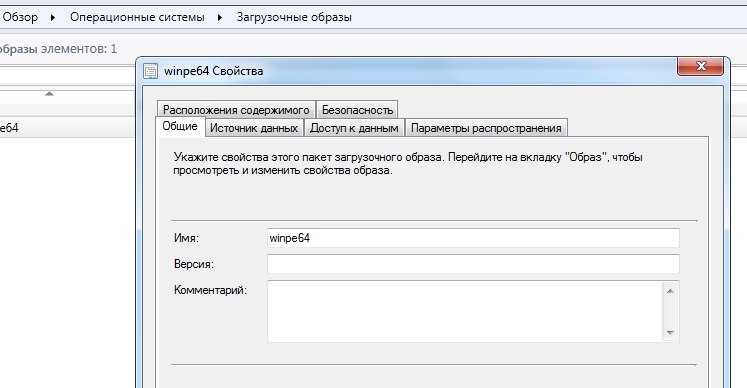747x388 pixels.
Task: Switch to the Безопасность tab
Action: pyautogui.click(x=357, y=110)
